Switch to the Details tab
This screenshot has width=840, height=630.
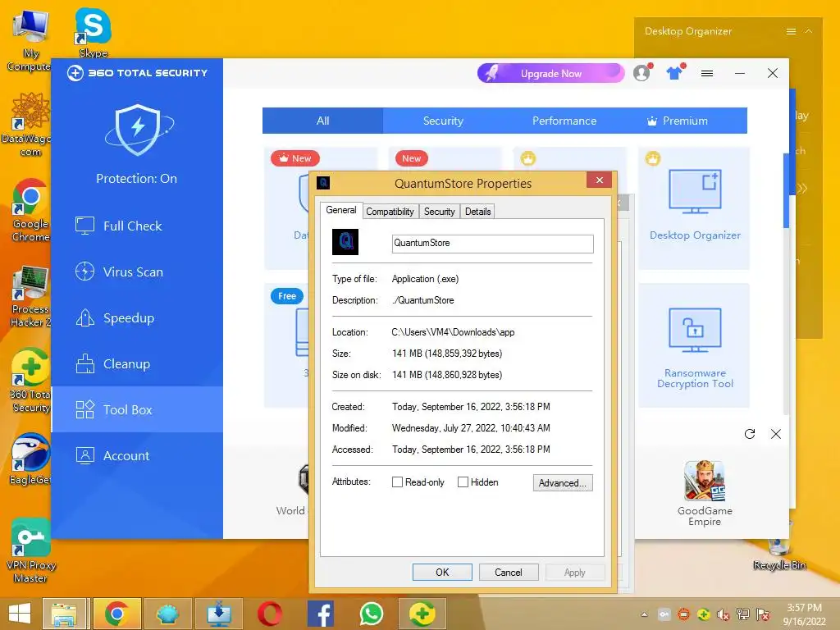point(478,212)
